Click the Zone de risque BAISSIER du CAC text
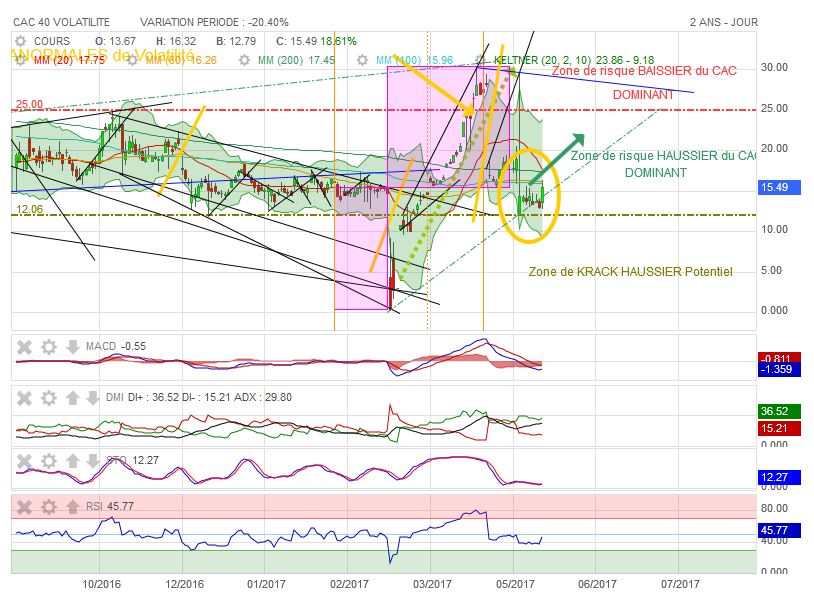Screen dimensions: 814x601 tap(644, 71)
